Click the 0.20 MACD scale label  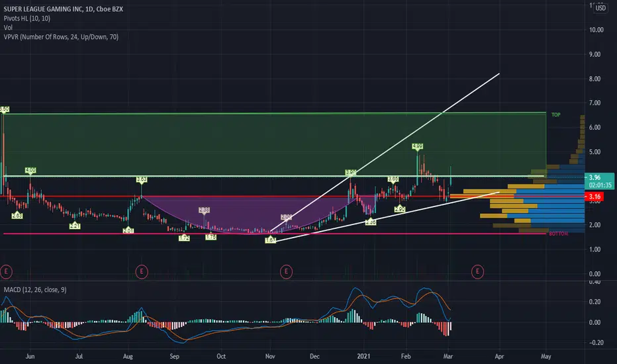pos(594,302)
